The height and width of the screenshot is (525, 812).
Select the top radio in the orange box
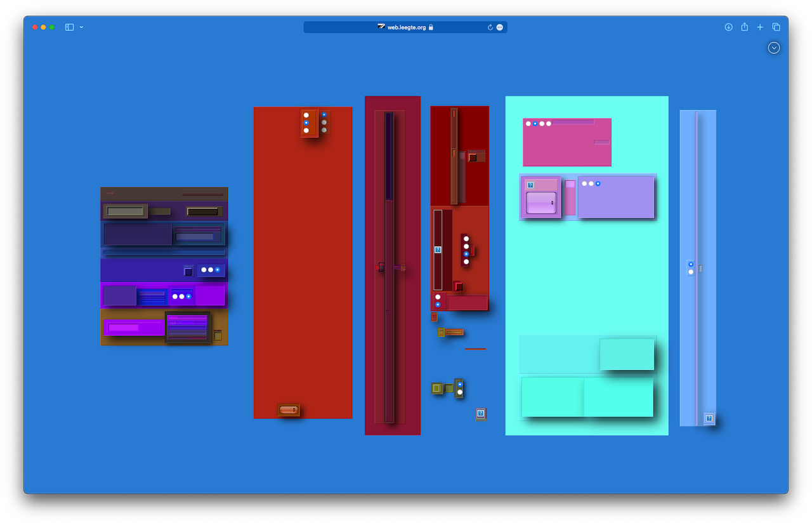[x=306, y=116]
